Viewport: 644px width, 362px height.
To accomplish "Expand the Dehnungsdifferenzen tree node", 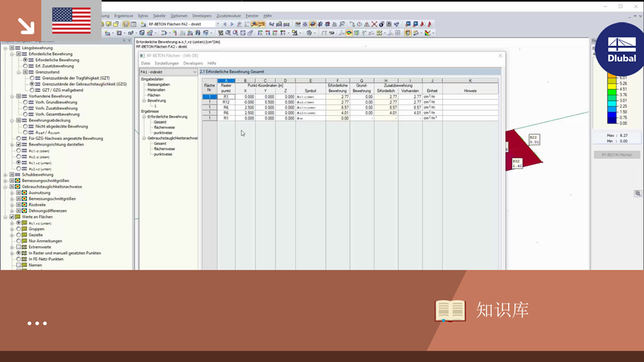I will [12, 211].
